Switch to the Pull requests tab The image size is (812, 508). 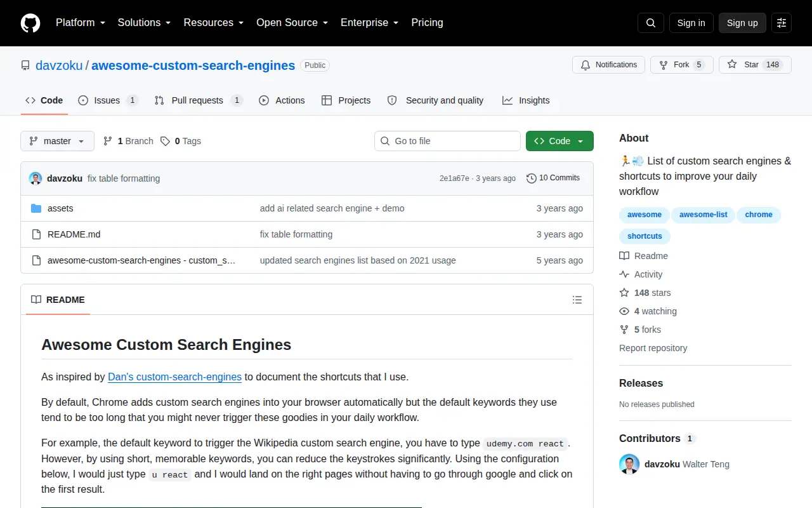[199, 100]
